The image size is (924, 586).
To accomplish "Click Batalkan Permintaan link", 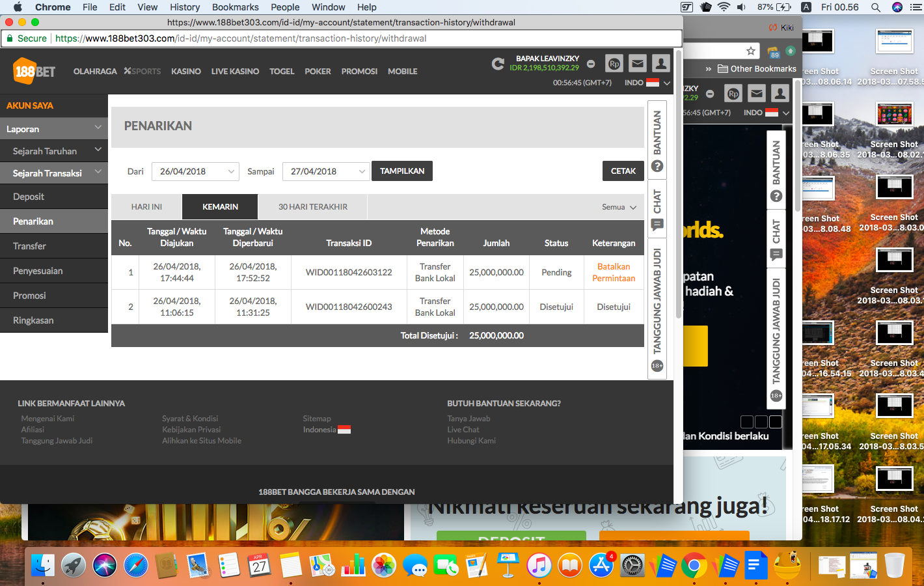I will 614,272.
